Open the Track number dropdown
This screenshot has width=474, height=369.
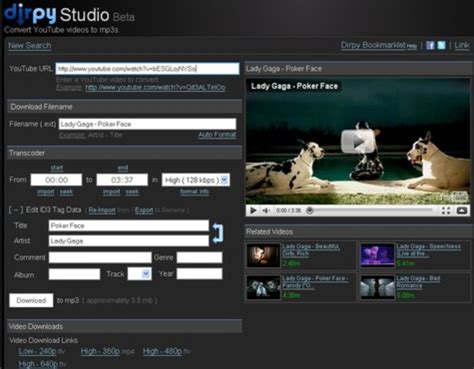(x=139, y=274)
